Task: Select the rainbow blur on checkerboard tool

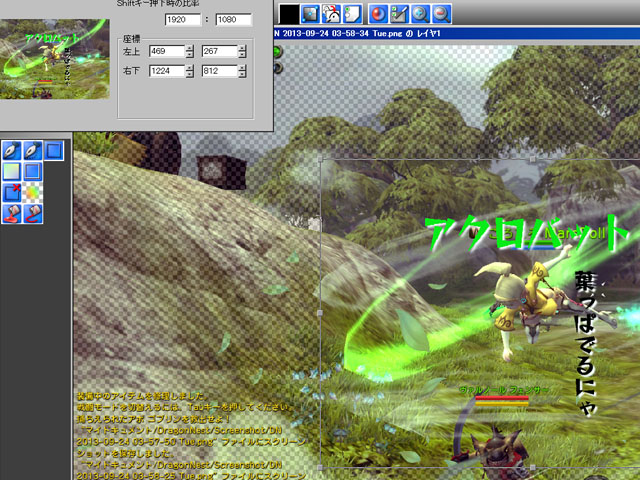Action: [x=33, y=193]
